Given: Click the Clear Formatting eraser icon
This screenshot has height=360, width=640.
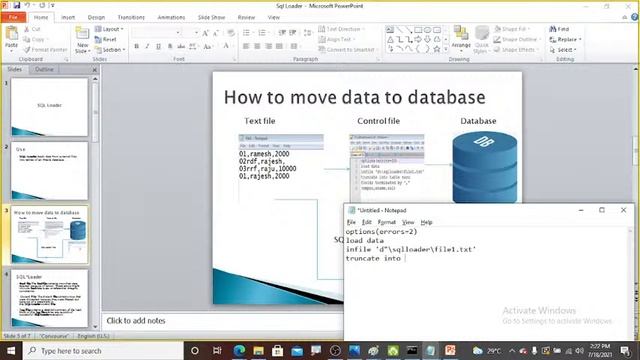Looking at the screenshot, I should pyautogui.click(x=231, y=33).
